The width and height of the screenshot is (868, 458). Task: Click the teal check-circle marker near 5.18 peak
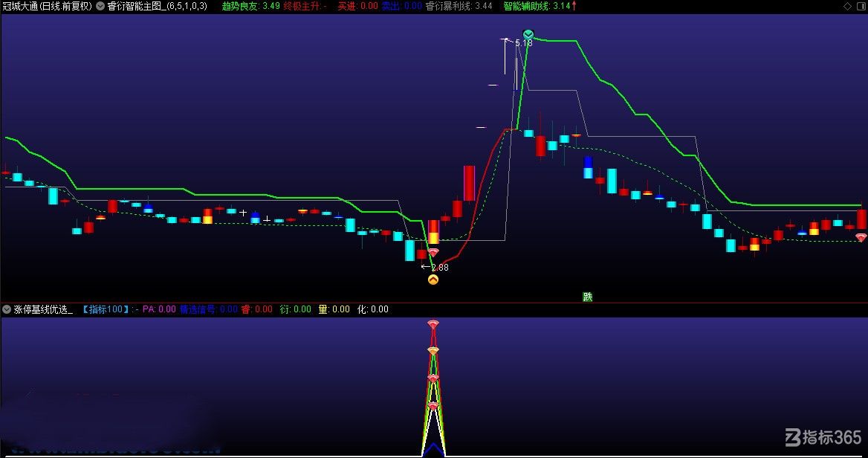click(x=528, y=34)
